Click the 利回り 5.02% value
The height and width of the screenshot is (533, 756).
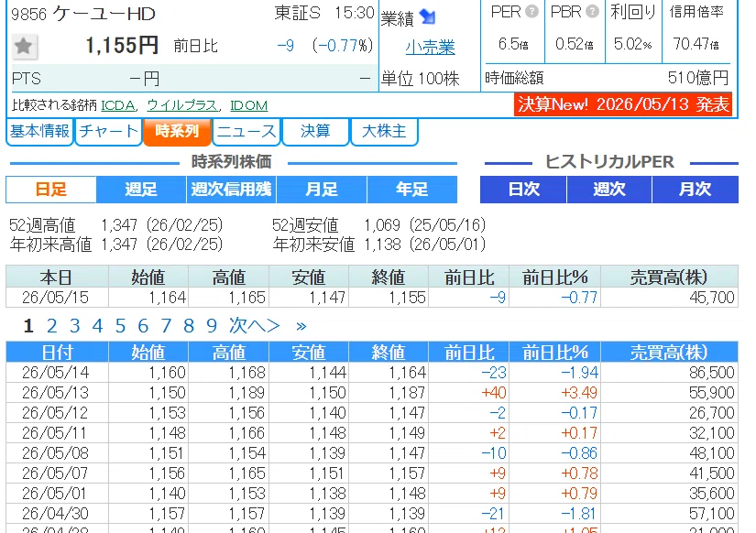tap(632, 44)
